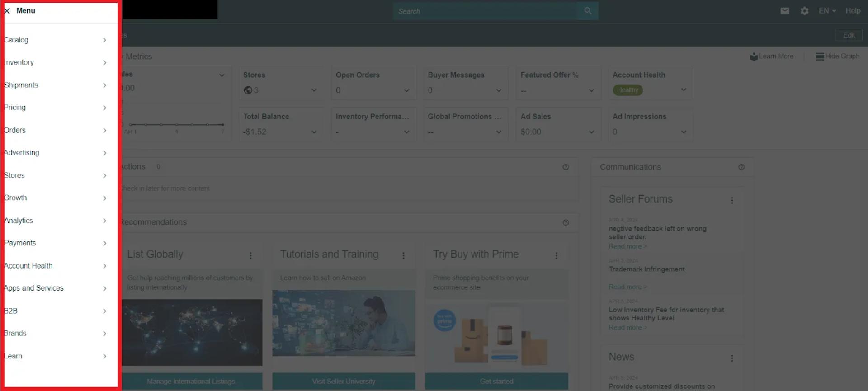Open the List Globally card options menu

[x=250, y=255]
